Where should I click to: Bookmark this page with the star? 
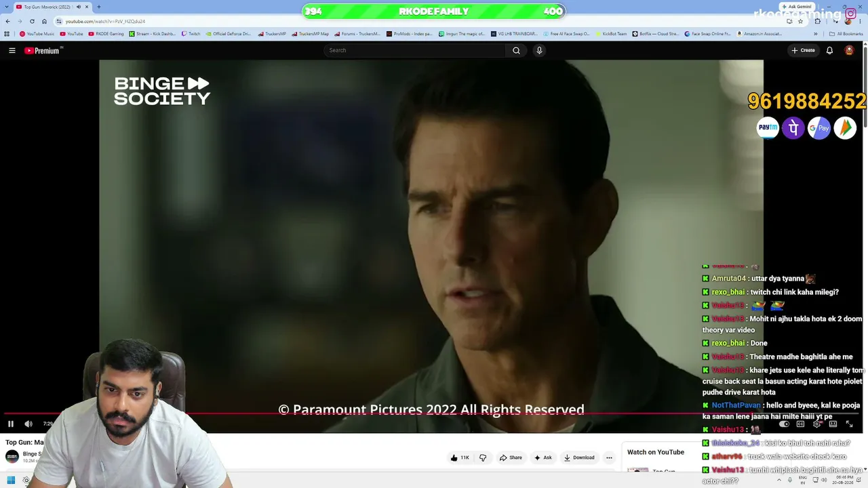pyautogui.click(x=800, y=21)
